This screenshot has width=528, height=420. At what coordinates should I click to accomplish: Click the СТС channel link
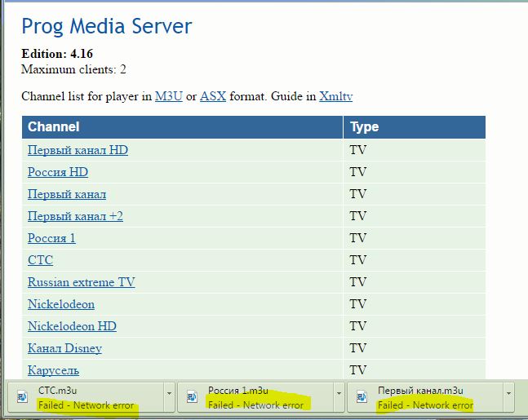pos(40,260)
